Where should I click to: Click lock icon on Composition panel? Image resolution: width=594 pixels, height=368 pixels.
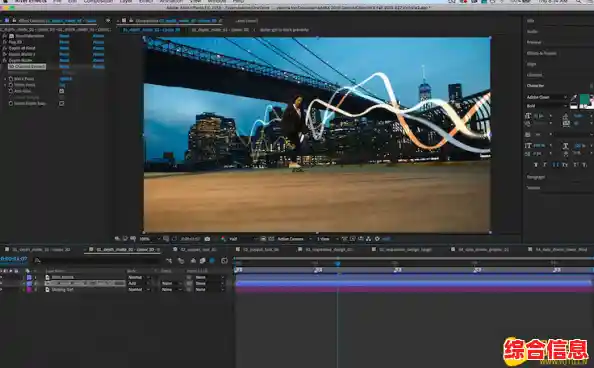(x=131, y=20)
